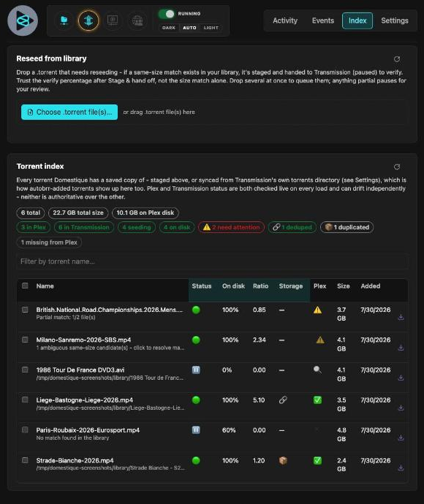This screenshot has width=424, height=504.
Task: Switch theme to Dark
Action: coord(169,28)
